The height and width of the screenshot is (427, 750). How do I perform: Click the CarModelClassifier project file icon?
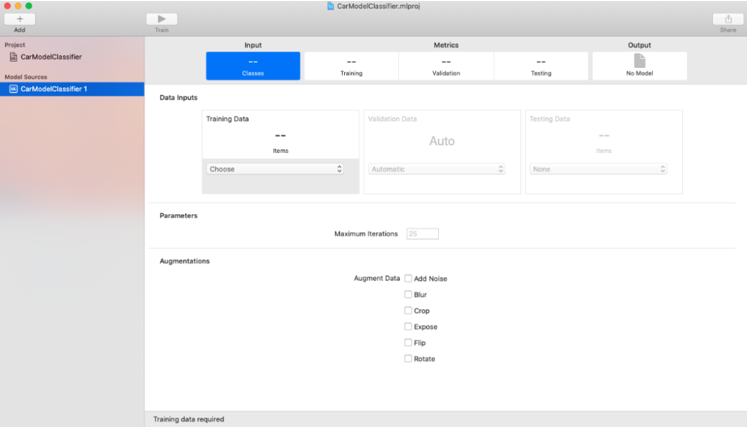point(13,57)
